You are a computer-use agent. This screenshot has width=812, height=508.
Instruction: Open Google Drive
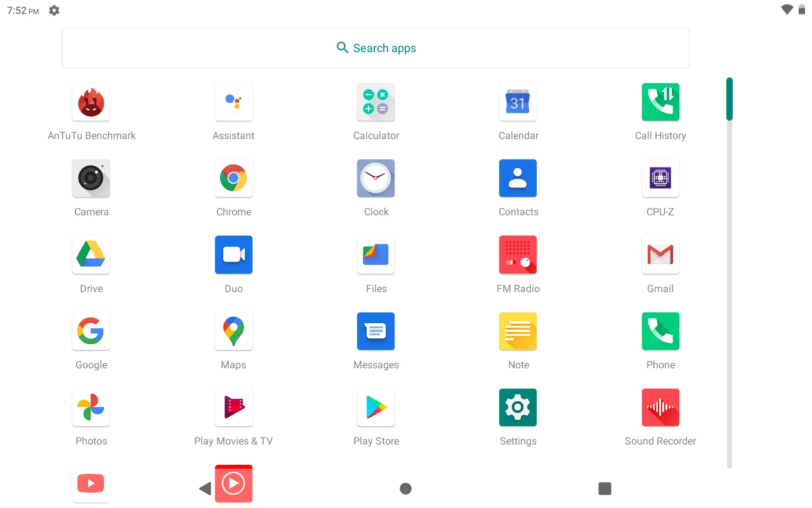coord(91,255)
